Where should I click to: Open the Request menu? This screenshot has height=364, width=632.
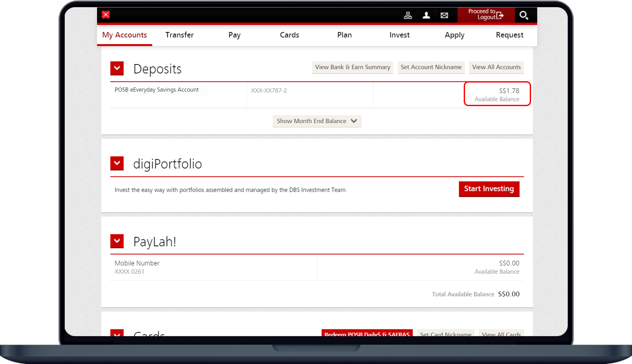click(x=510, y=35)
